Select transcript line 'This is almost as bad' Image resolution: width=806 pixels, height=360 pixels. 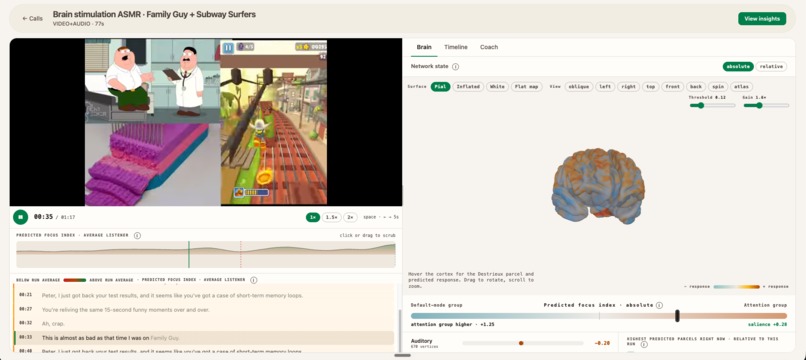pyautogui.click(x=205, y=338)
